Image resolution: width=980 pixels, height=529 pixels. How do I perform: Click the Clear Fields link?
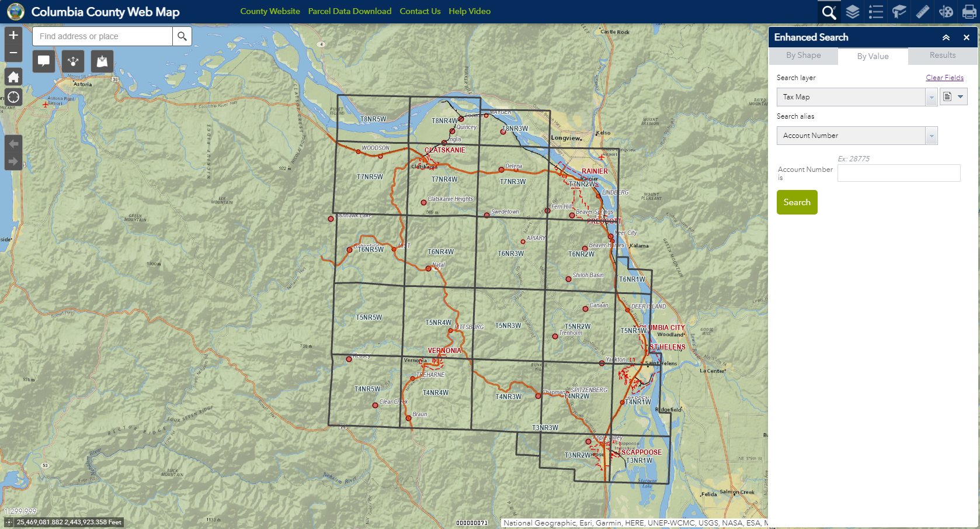click(944, 78)
